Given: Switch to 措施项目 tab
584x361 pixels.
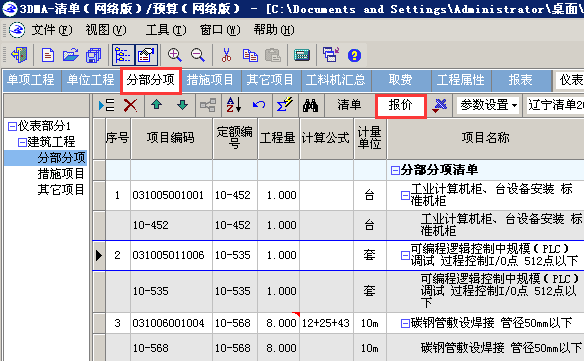Looking at the screenshot, I should [x=210, y=80].
